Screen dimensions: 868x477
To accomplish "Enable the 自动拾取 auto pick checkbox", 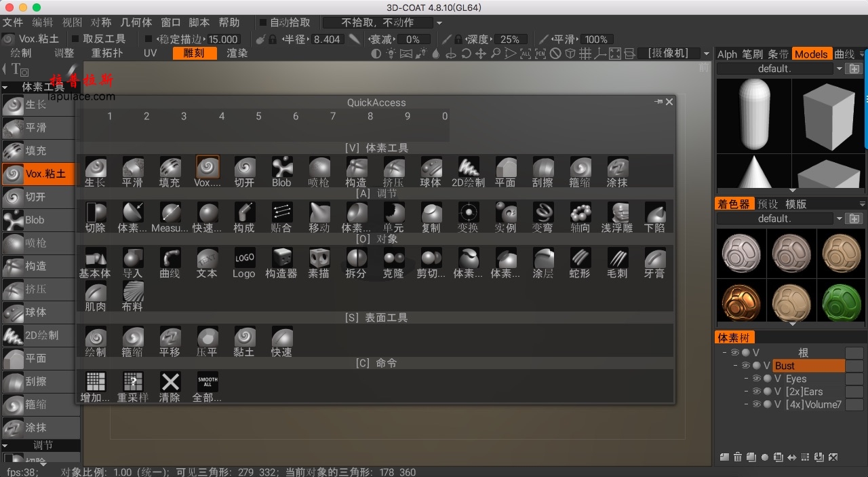I will point(262,22).
